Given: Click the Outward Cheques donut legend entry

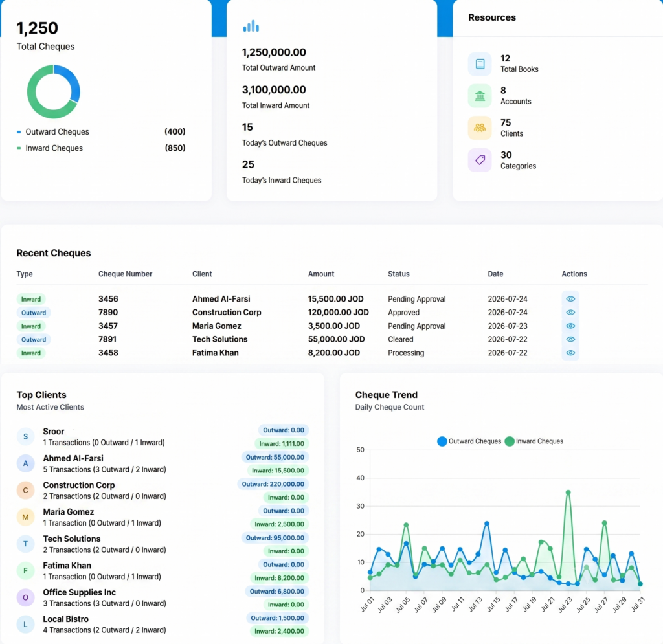Looking at the screenshot, I should tap(53, 132).
